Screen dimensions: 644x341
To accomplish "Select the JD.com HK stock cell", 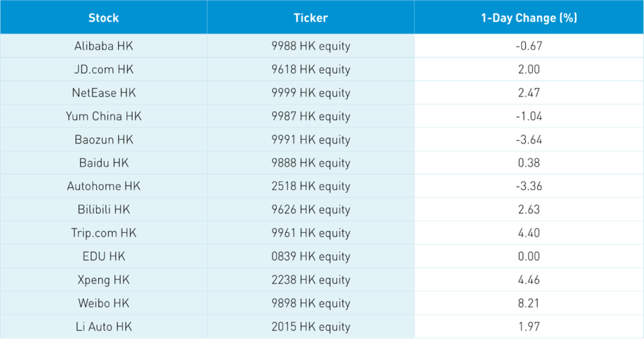I will click(x=103, y=70).
